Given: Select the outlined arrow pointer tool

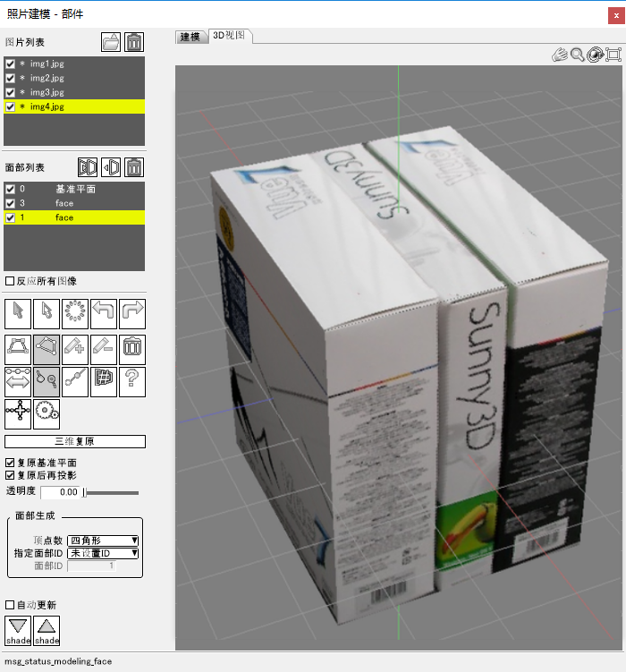Looking at the screenshot, I should pos(47,314).
